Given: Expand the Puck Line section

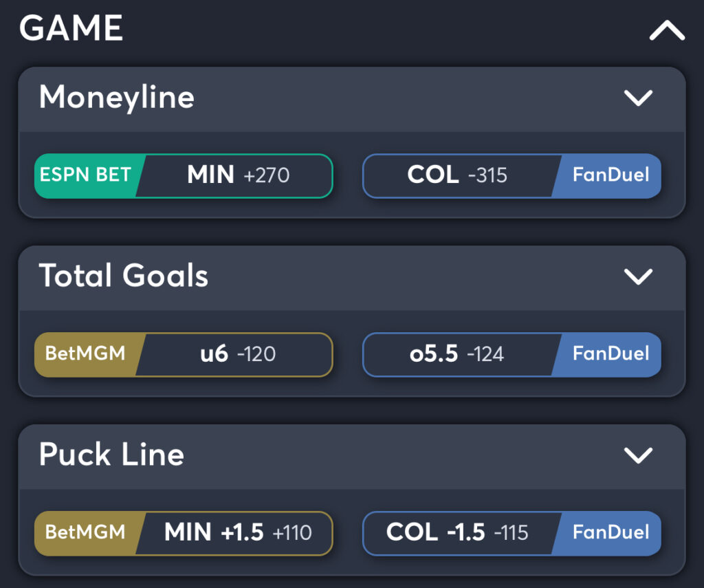Looking at the screenshot, I should [x=638, y=456].
